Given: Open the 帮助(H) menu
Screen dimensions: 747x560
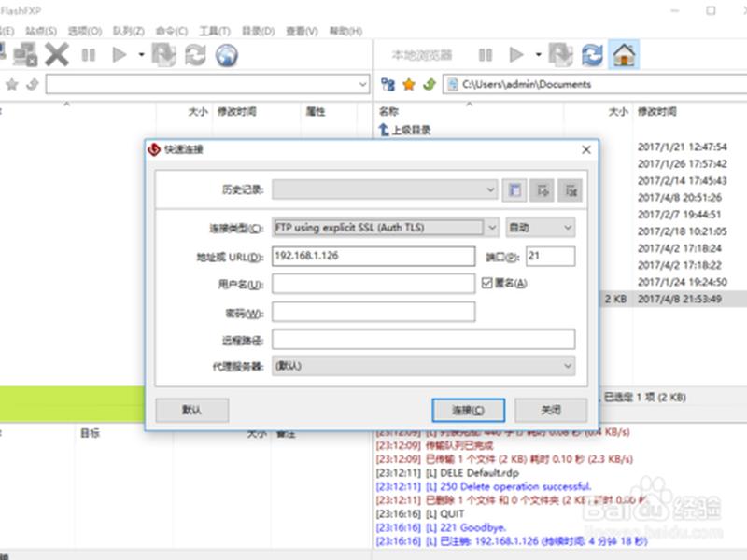Looking at the screenshot, I should 345,32.
